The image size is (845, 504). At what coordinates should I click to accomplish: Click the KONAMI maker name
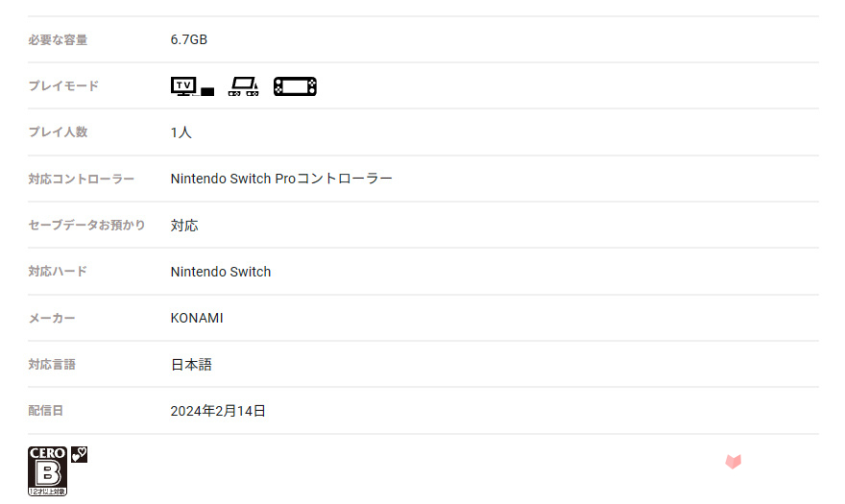[x=197, y=318]
